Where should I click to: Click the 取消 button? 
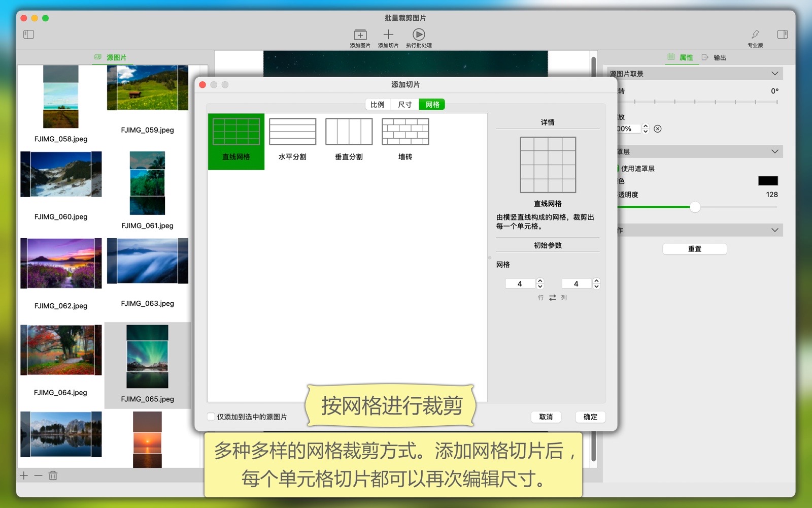click(x=546, y=417)
